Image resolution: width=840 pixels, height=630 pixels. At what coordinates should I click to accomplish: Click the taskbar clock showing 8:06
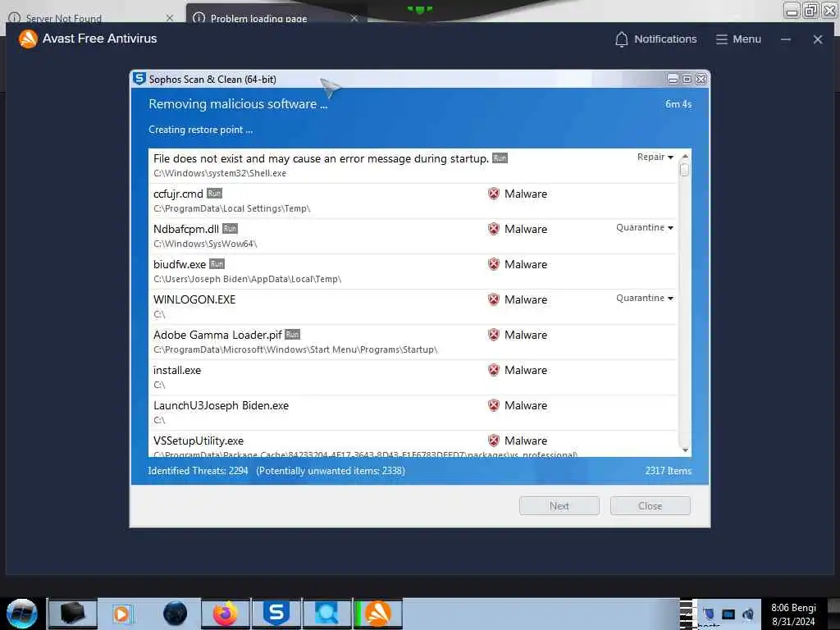tap(793, 614)
